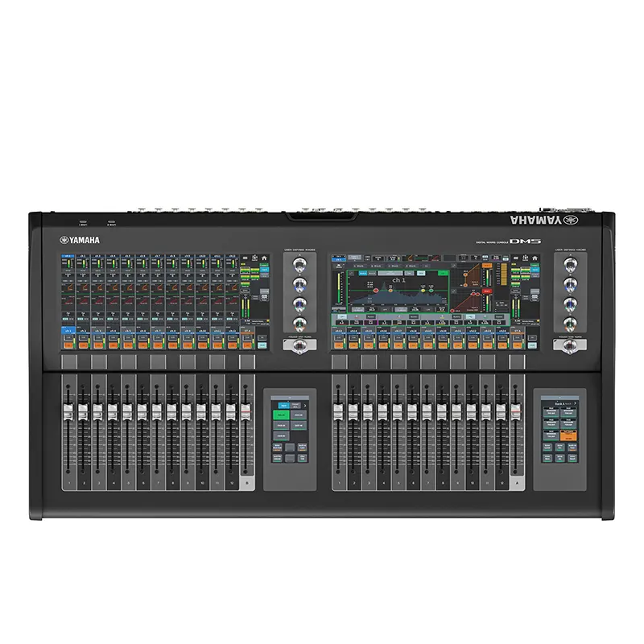Tap the Home icon on the left touchscreen
The height and width of the screenshot is (644, 644).
pos(264,258)
